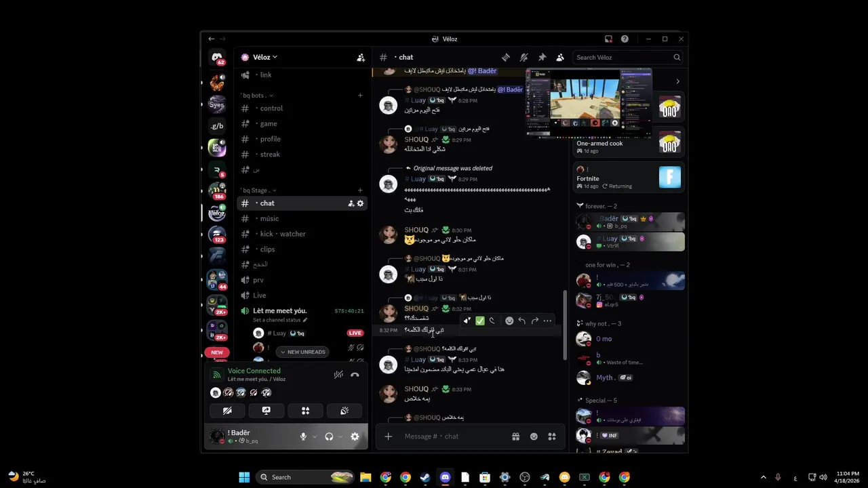
Task: Jump to NEW UNREADS
Action: tap(303, 352)
